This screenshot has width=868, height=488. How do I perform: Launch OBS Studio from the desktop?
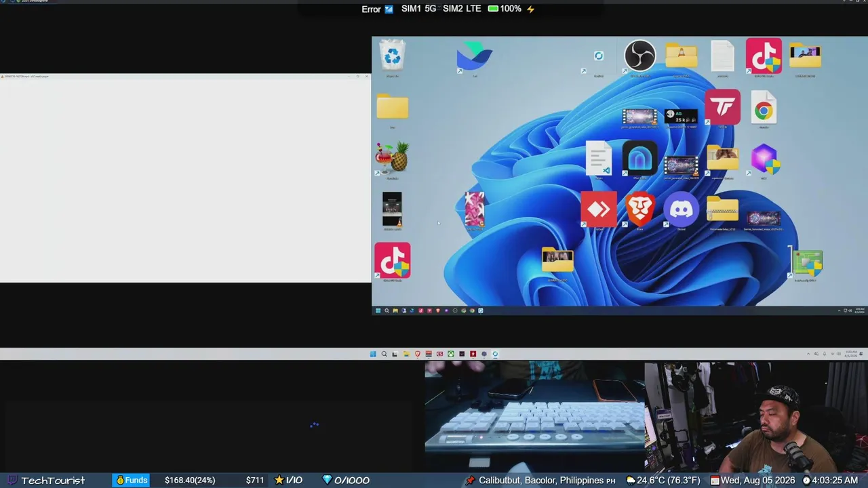pos(639,56)
